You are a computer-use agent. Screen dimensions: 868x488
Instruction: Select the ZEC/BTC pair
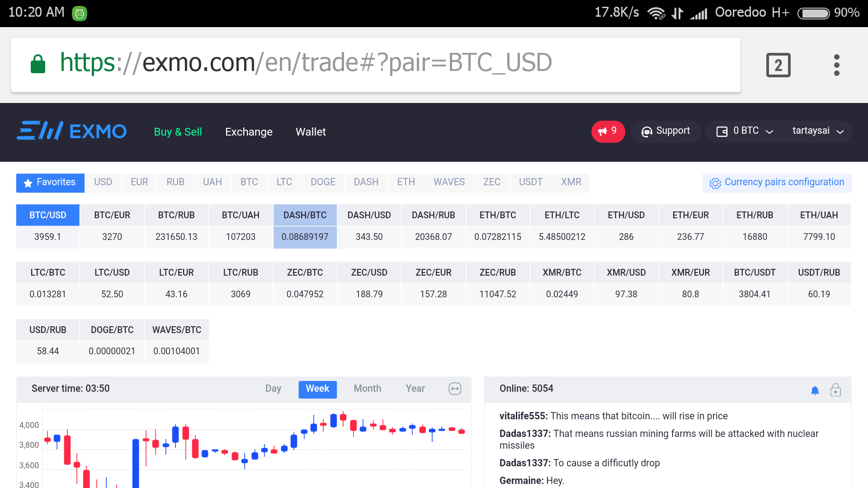click(305, 283)
